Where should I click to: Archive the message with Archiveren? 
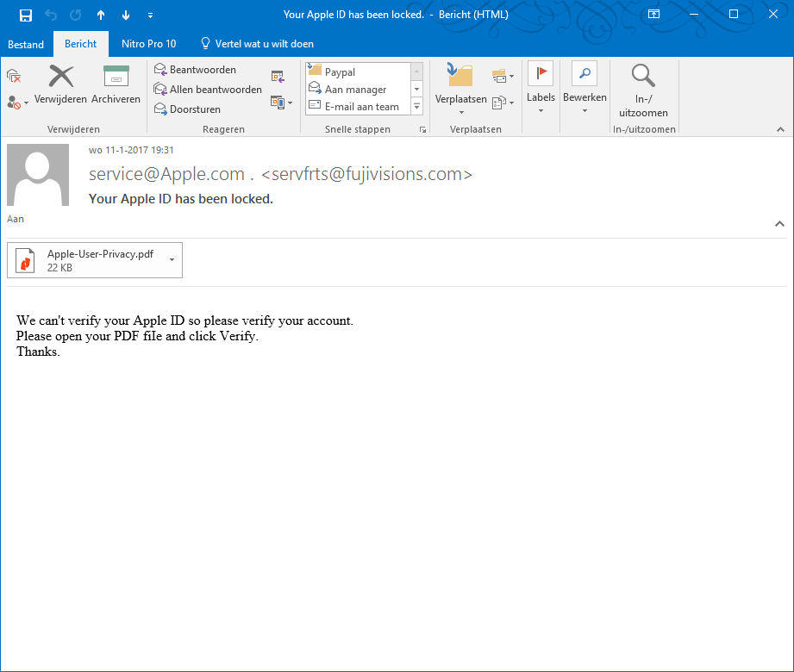click(x=116, y=85)
